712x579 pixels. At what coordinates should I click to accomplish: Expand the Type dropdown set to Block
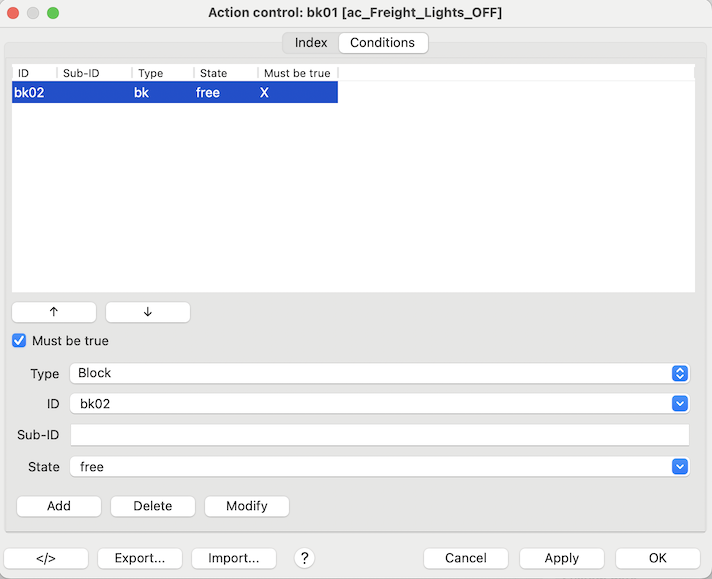(379, 373)
